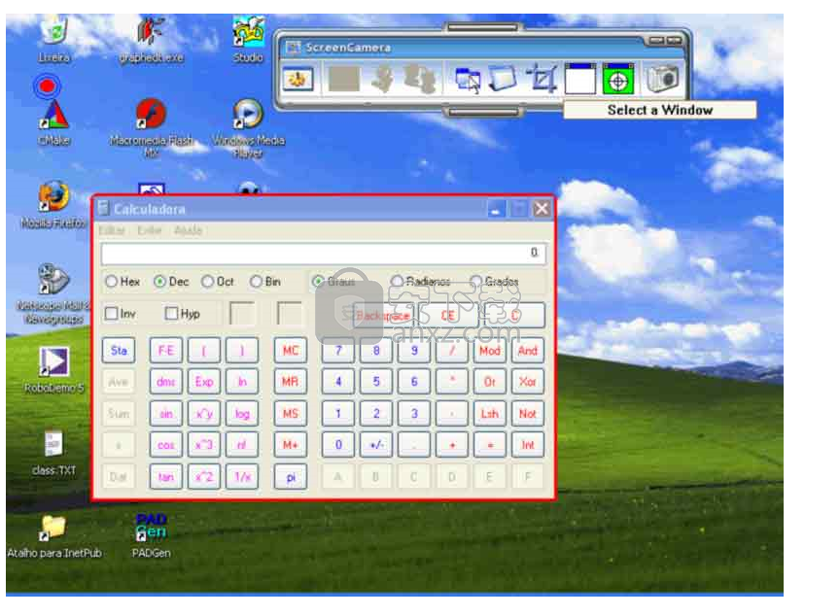Click the tilted screen icon in ScreenCamera

click(x=502, y=79)
